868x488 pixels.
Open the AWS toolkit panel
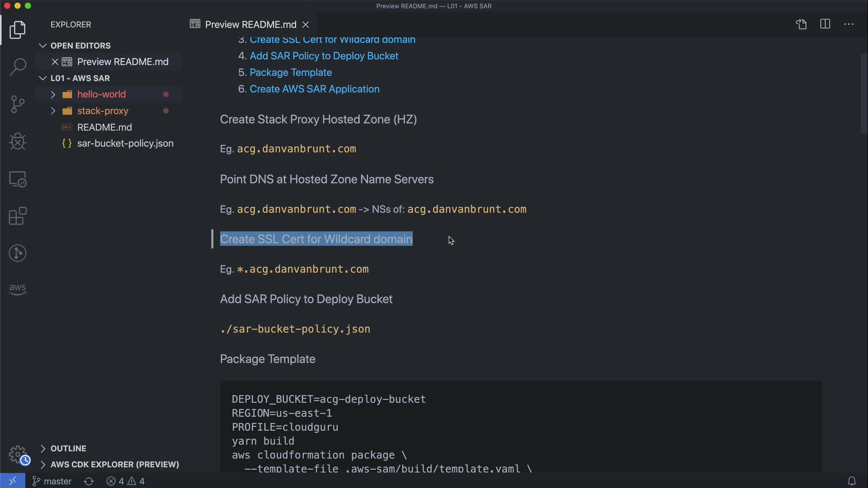point(18,289)
